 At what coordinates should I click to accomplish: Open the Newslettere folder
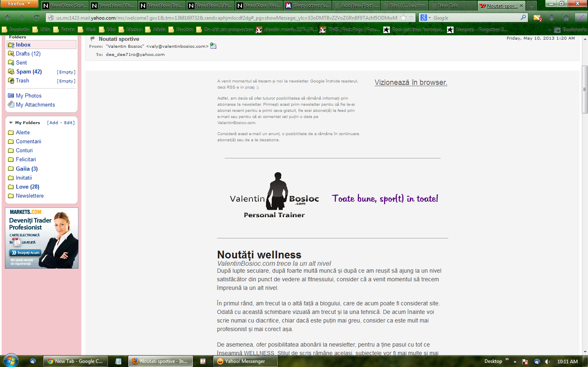coord(29,196)
